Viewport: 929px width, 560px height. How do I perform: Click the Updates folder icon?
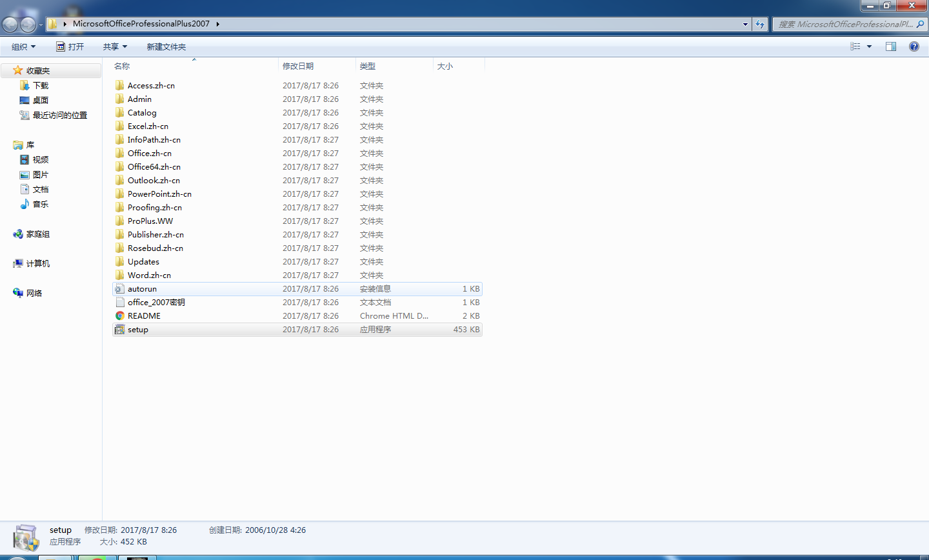tap(120, 261)
